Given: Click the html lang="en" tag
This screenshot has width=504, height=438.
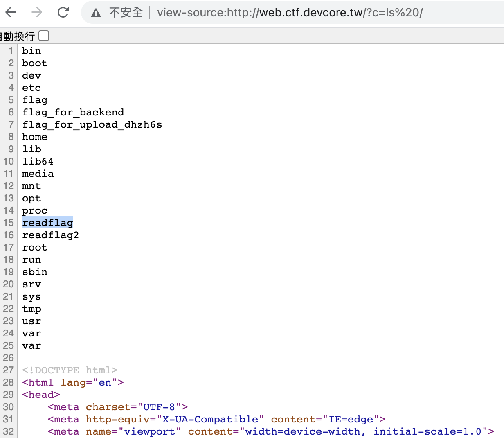Looking at the screenshot, I should click(73, 382).
